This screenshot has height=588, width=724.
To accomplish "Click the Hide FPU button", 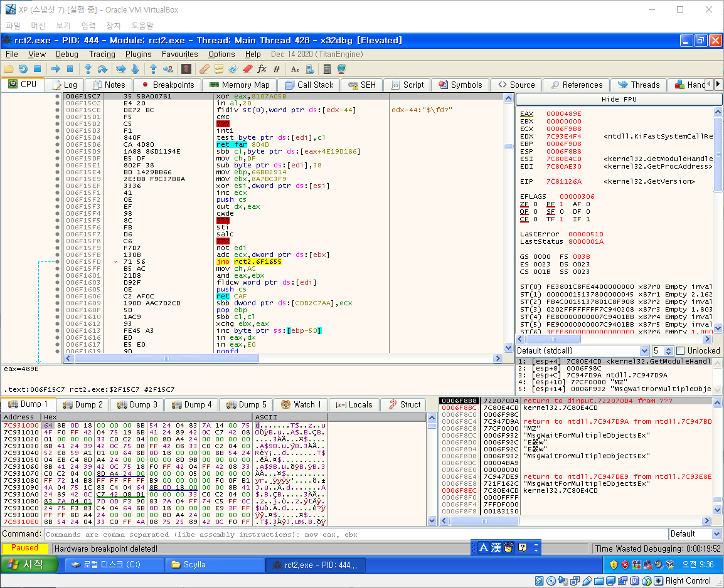I will [619, 99].
